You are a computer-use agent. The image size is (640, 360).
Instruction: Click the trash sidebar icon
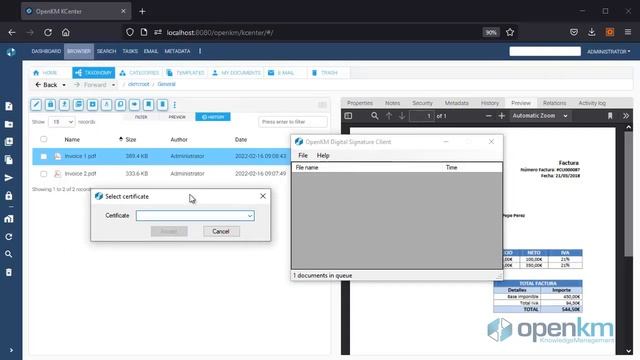[9, 272]
